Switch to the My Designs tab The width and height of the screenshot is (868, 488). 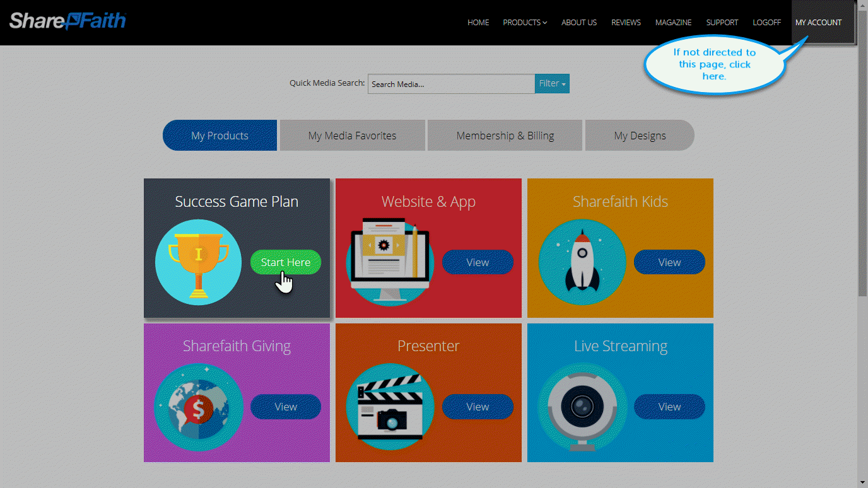640,136
